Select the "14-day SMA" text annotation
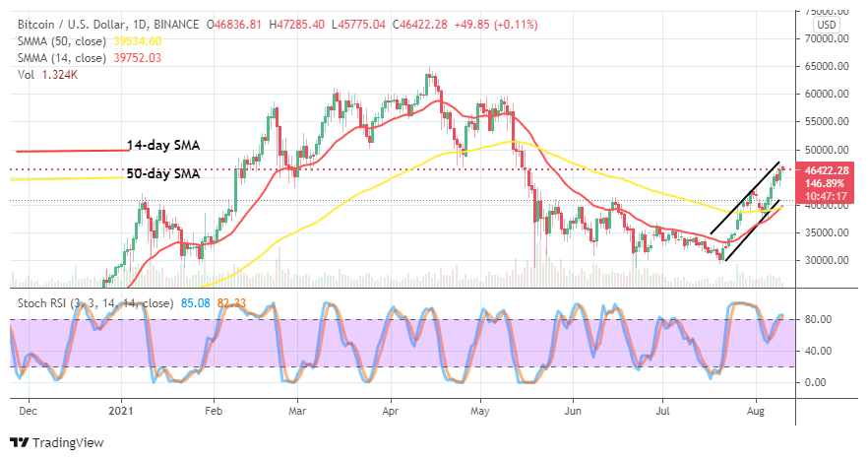This screenshot has height=460, width=868. tap(162, 146)
